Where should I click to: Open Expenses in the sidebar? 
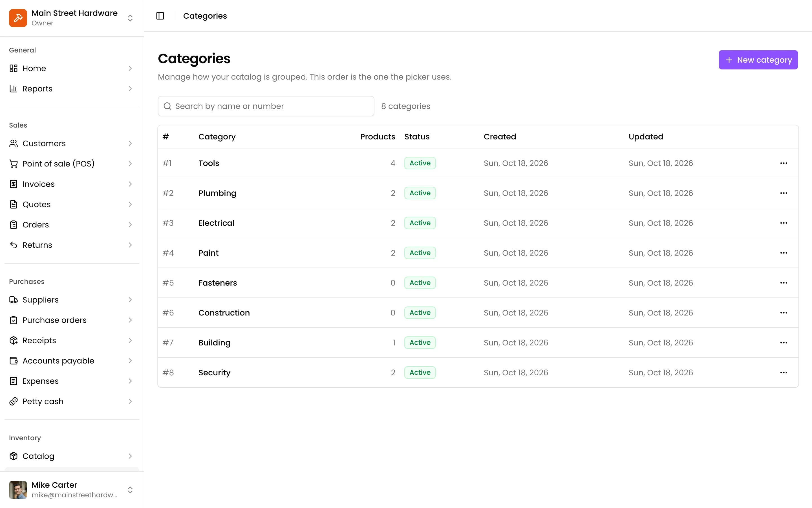72,381
